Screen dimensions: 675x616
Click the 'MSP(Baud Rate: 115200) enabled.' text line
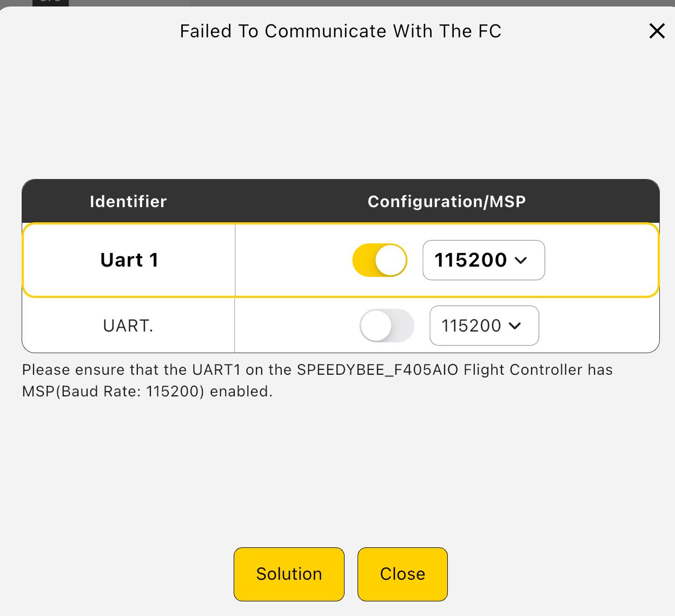147,392
